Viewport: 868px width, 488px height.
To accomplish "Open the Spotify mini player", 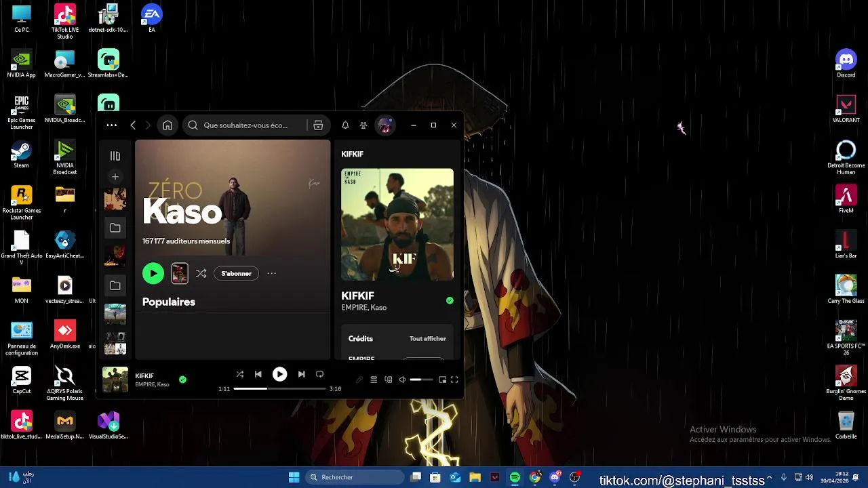I will (443, 380).
